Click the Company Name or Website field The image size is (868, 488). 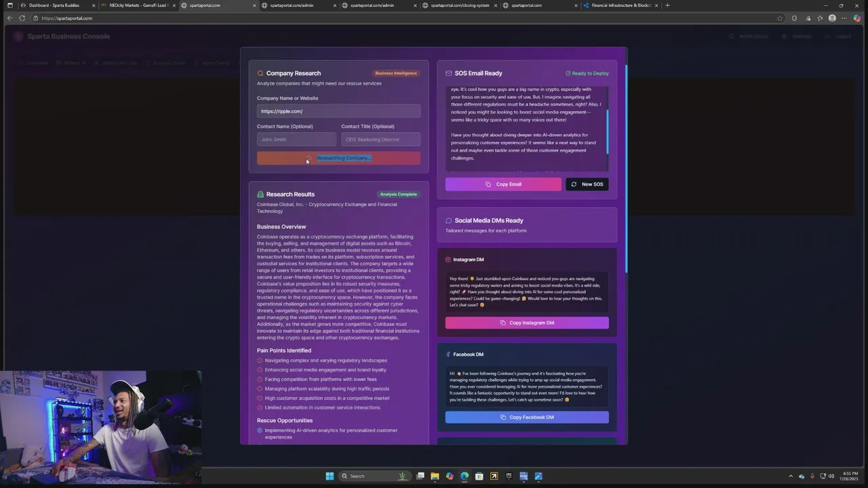[338, 111]
